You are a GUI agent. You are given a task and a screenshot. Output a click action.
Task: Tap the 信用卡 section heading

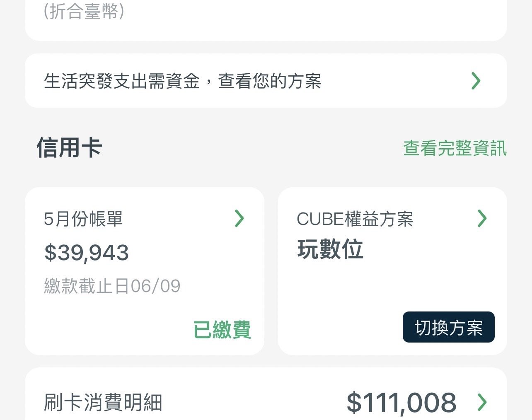(x=70, y=147)
